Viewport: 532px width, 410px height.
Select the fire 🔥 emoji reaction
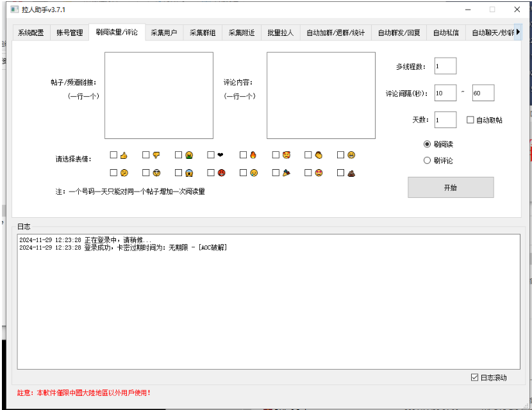point(242,154)
